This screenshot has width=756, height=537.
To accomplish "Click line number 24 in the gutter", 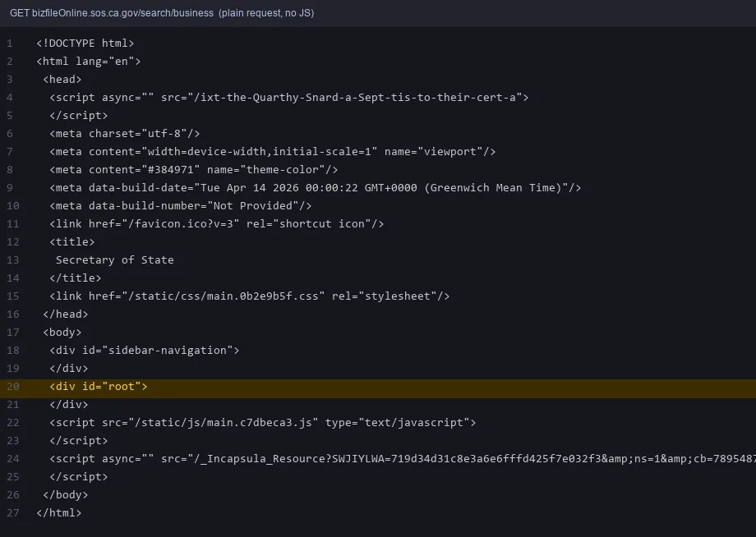I will [x=13, y=458].
